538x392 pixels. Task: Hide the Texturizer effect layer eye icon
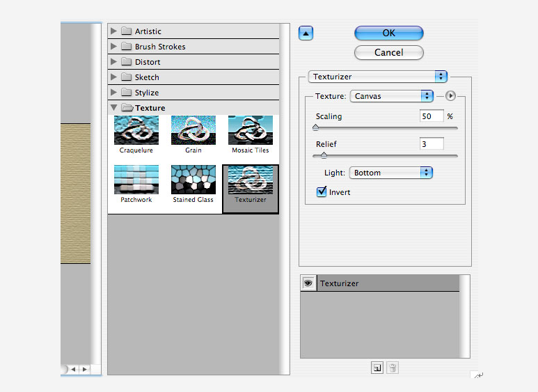308,283
